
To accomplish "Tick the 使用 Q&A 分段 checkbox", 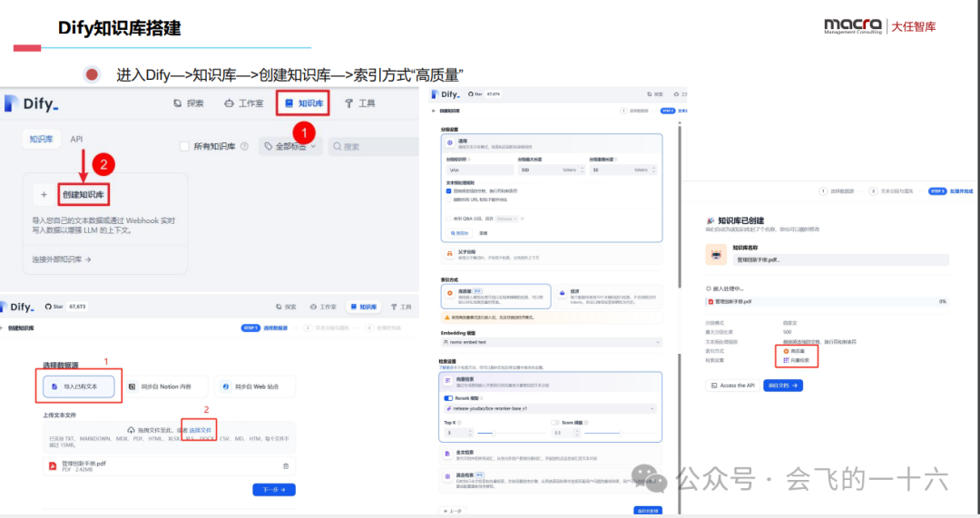I will click(x=449, y=219).
